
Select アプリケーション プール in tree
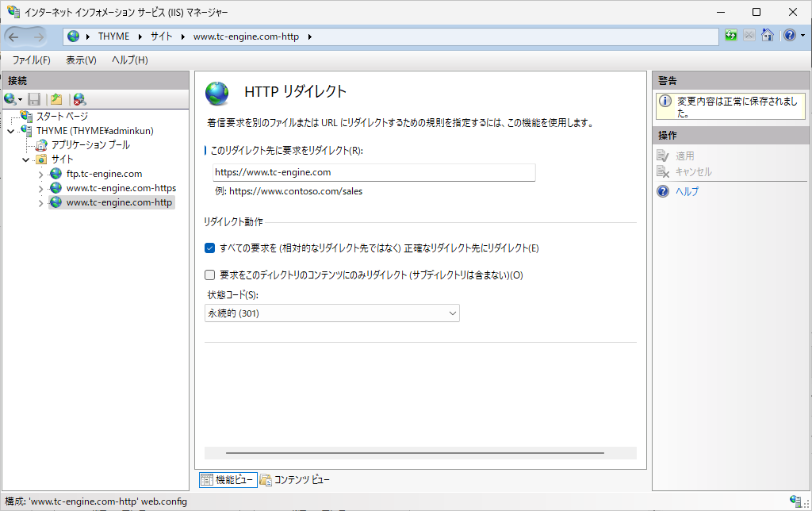(90, 145)
